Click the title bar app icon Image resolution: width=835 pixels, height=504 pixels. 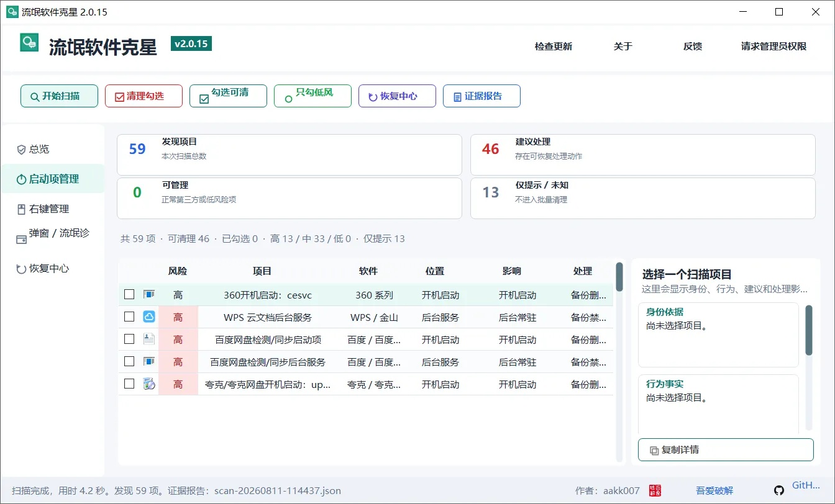tap(12, 12)
